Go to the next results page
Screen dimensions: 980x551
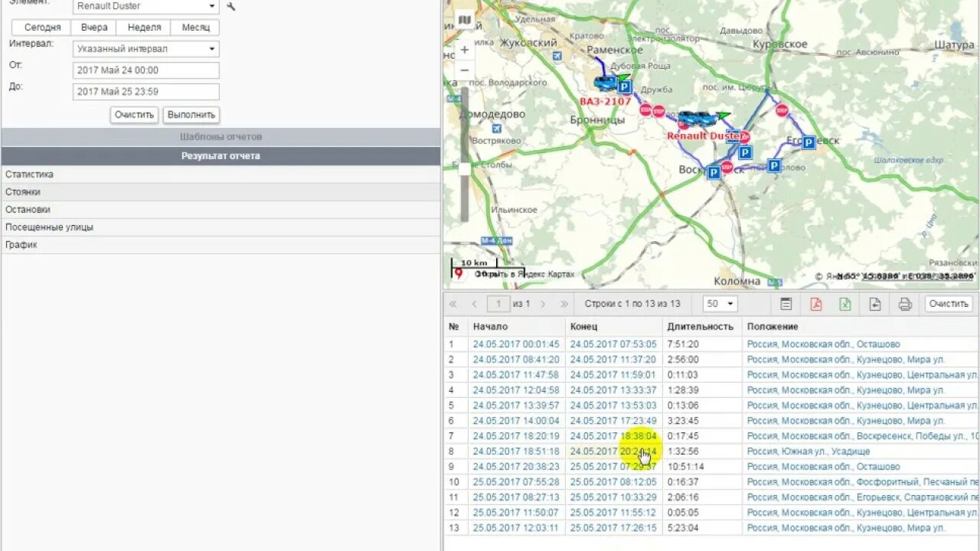[543, 304]
